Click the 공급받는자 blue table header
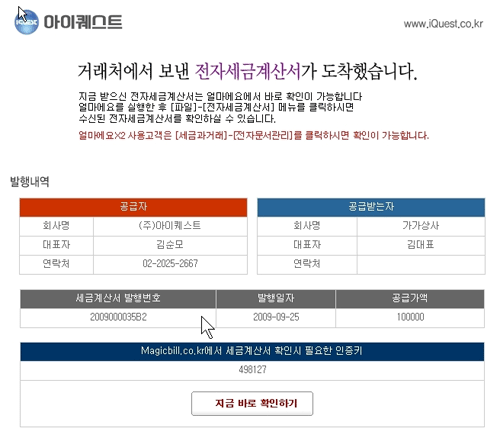Screen dimensions: 500x438 pos(371,207)
